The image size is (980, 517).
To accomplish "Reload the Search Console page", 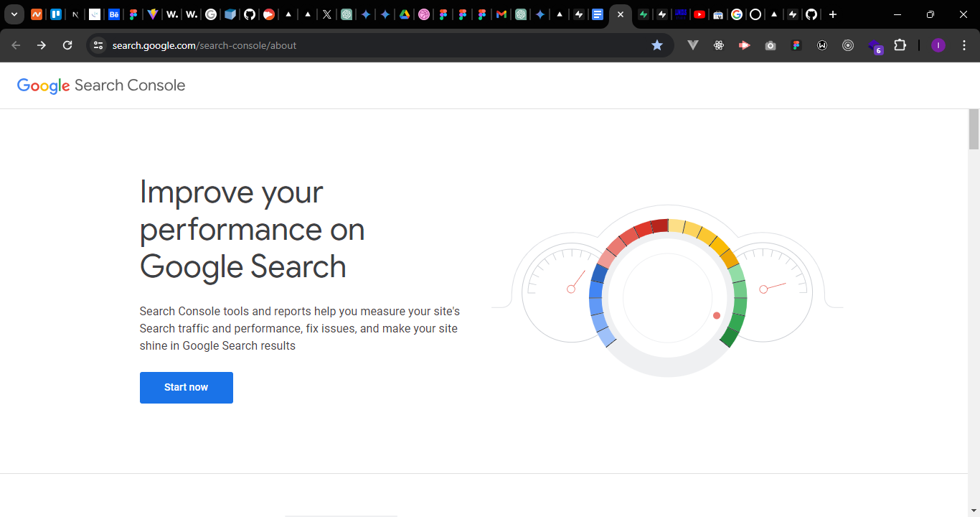I will (67, 45).
